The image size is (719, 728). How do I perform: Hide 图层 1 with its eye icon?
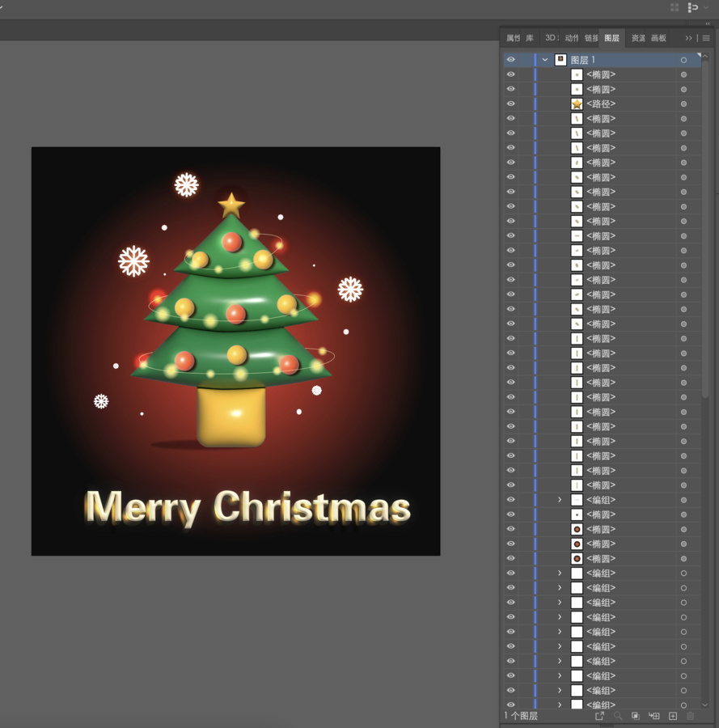click(510, 59)
